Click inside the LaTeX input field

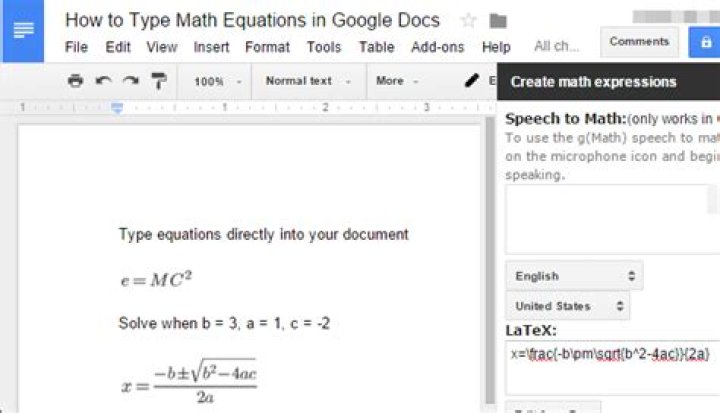(x=612, y=367)
